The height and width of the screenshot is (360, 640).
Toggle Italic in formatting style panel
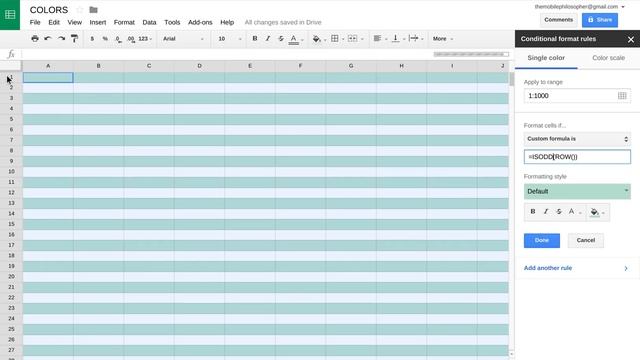pos(546,211)
